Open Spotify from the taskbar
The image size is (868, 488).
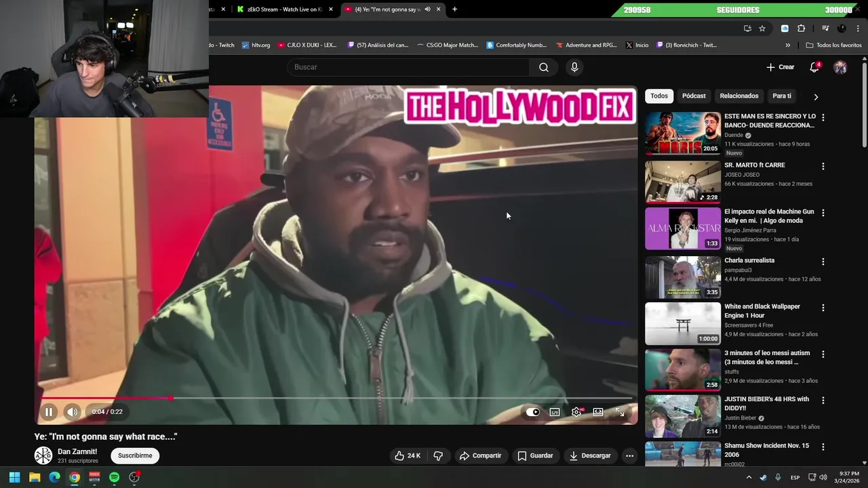pos(114,477)
